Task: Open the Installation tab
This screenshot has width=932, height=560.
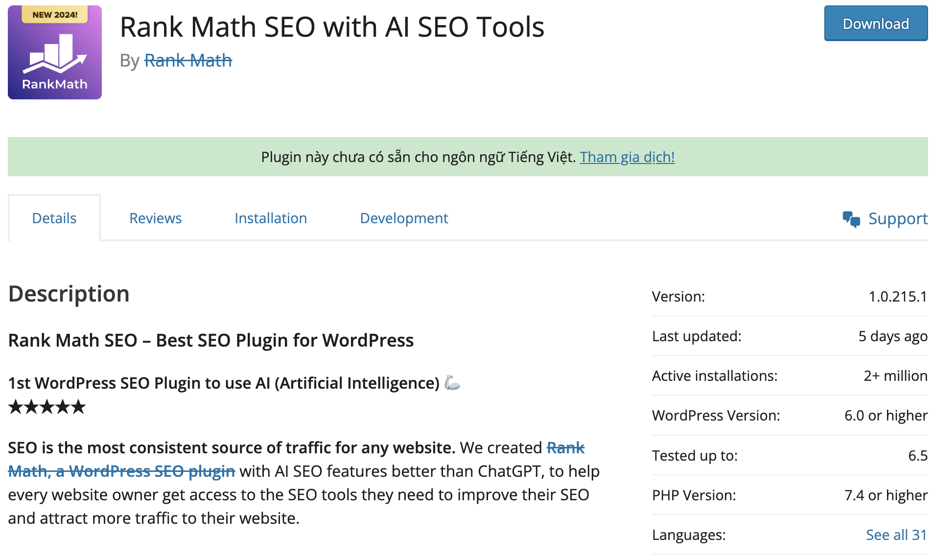Action: (x=271, y=218)
